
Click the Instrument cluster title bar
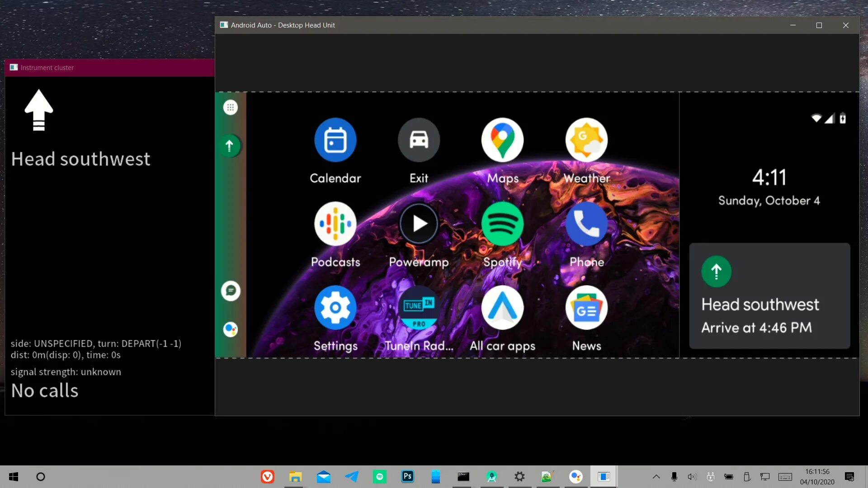pos(109,68)
